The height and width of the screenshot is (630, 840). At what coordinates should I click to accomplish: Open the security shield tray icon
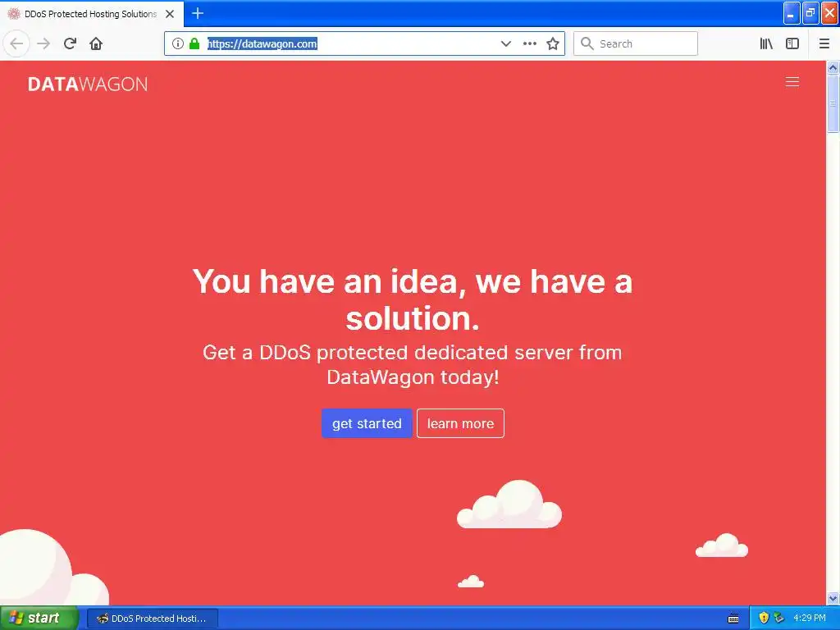coord(764,618)
